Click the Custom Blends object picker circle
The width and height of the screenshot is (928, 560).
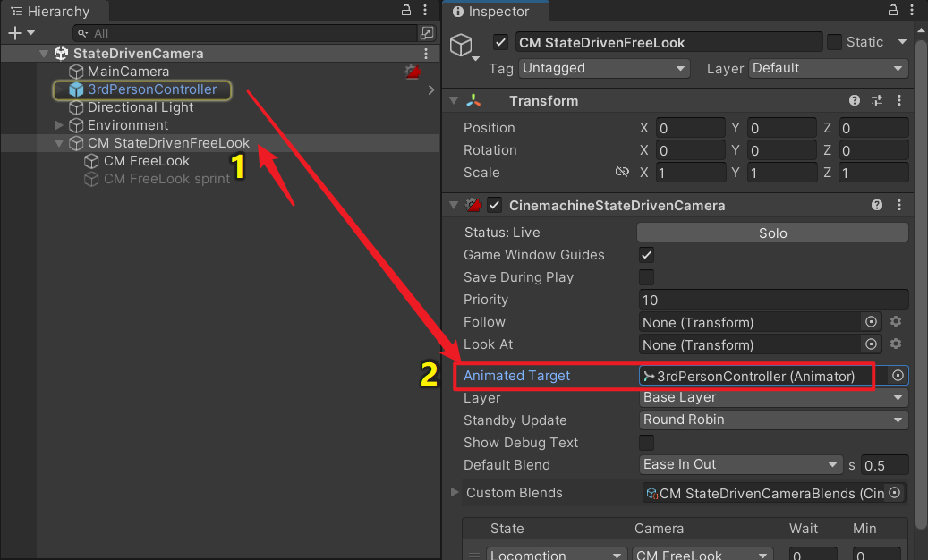point(894,493)
